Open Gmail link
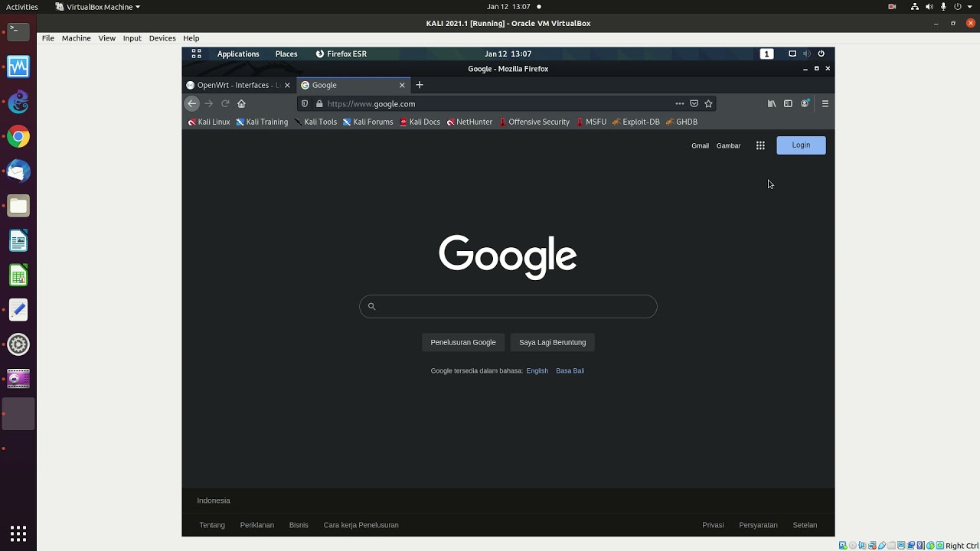980x551 pixels. coord(700,145)
